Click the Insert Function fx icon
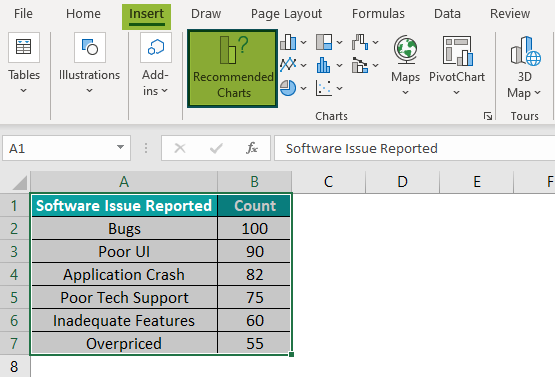555x377 pixels. [252, 148]
